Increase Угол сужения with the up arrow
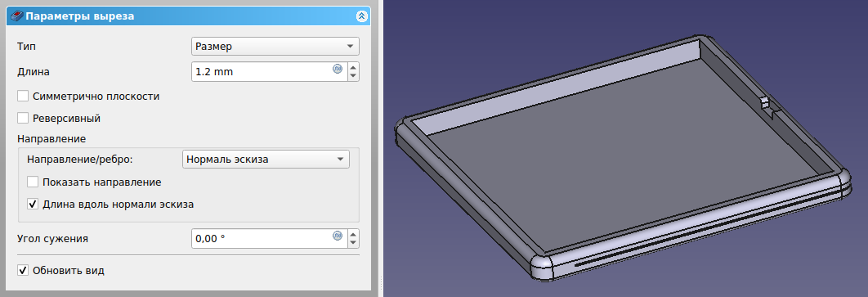Screen dimensions: 868x297 point(353,234)
